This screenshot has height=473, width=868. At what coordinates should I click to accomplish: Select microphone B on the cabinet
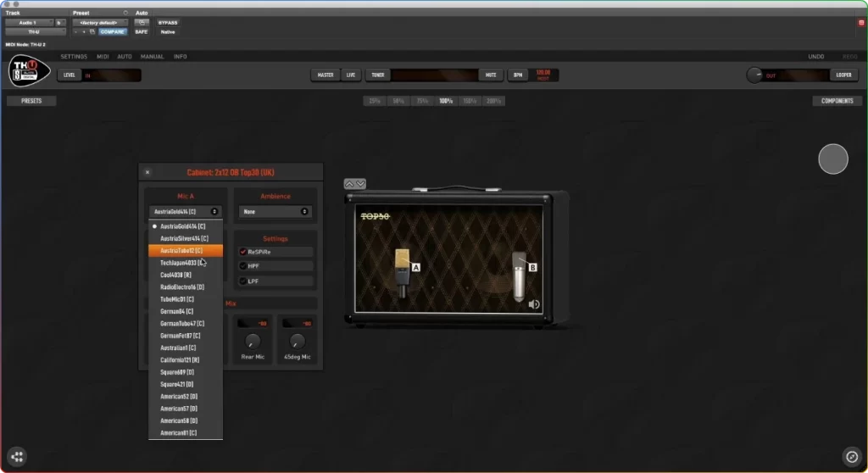[x=519, y=276]
